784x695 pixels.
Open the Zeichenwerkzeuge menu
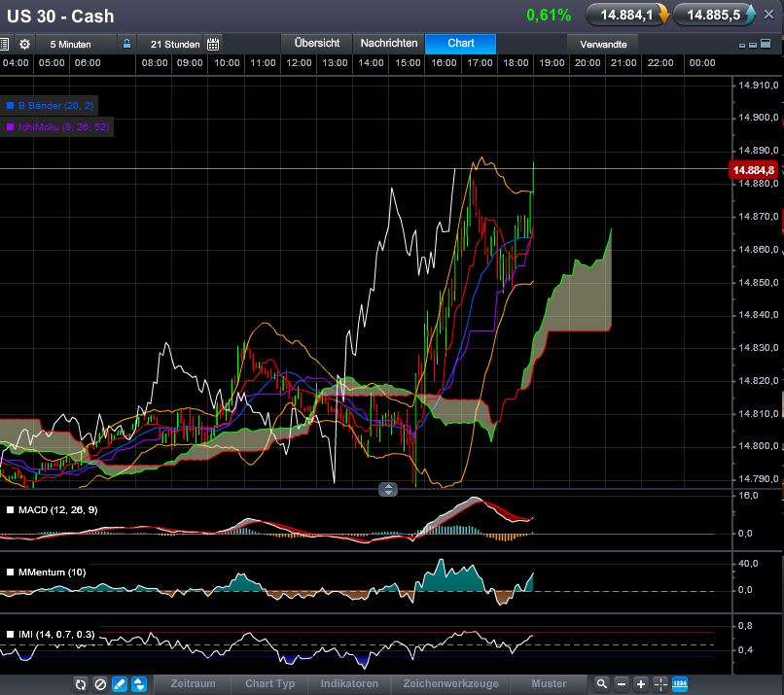click(x=450, y=683)
